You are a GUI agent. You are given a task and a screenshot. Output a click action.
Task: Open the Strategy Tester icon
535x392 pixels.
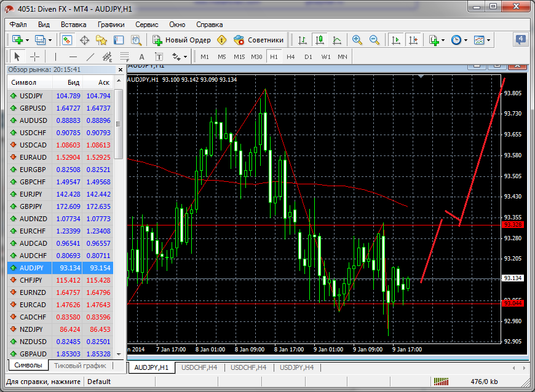tap(136, 40)
